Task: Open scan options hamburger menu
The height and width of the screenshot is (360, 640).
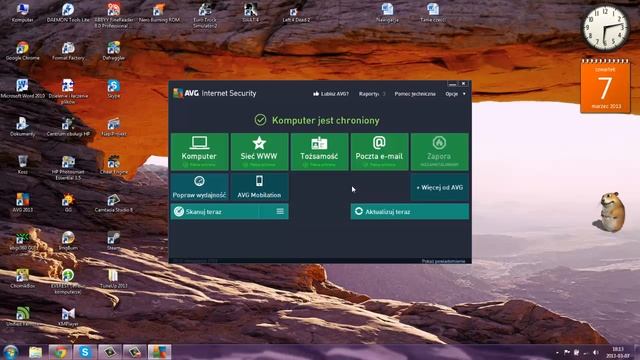Action: 280,211
